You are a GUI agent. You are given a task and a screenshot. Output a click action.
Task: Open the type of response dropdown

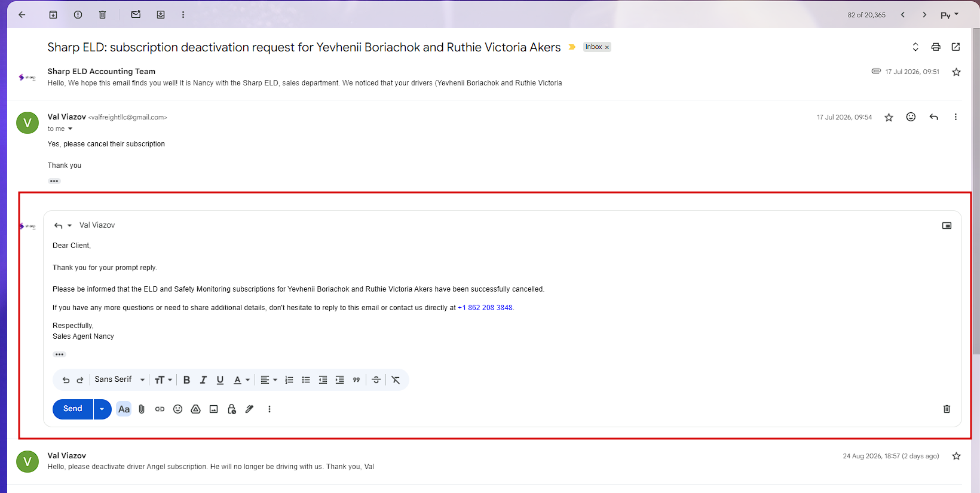click(x=63, y=225)
